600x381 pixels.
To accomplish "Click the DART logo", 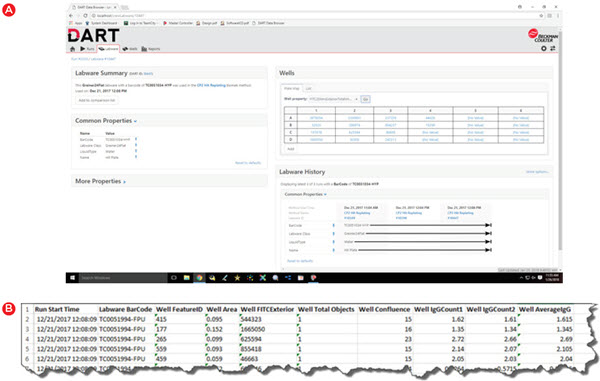I will [93, 36].
